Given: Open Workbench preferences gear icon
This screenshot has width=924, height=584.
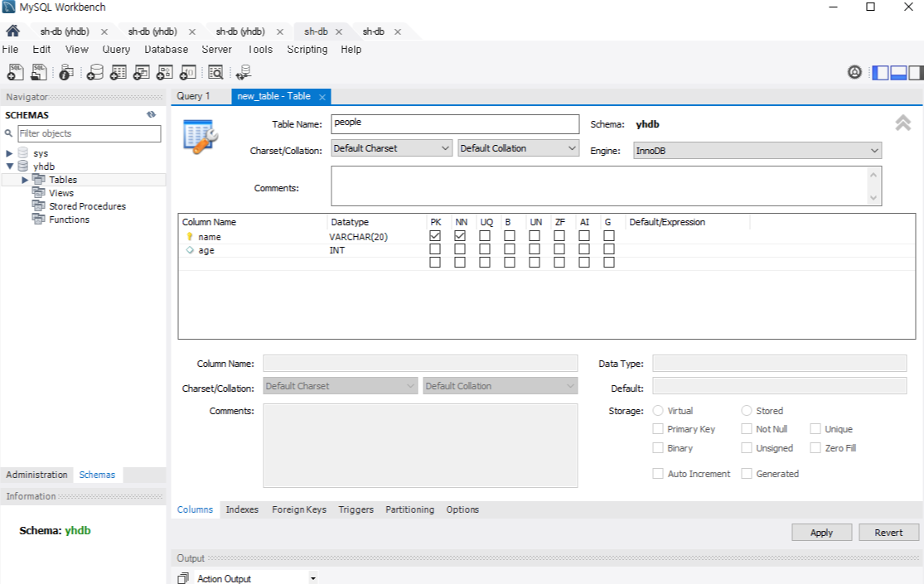Looking at the screenshot, I should click(854, 72).
